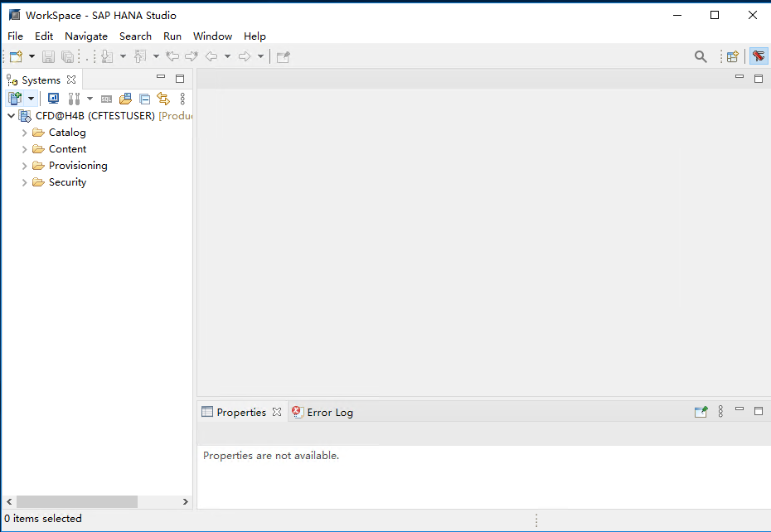Viewport: 771px width, 532px height.
Task: Click the Add System icon
Action: pyautogui.click(x=15, y=98)
